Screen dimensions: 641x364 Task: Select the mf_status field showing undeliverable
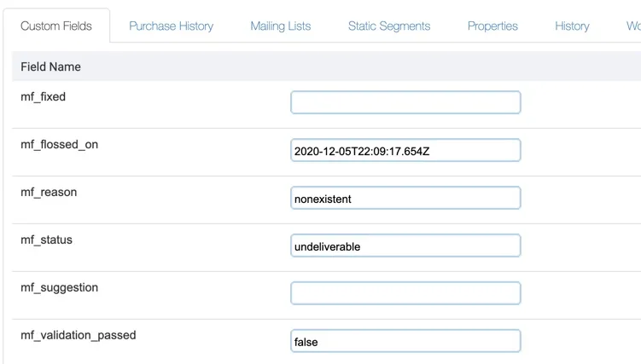tap(405, 246)
